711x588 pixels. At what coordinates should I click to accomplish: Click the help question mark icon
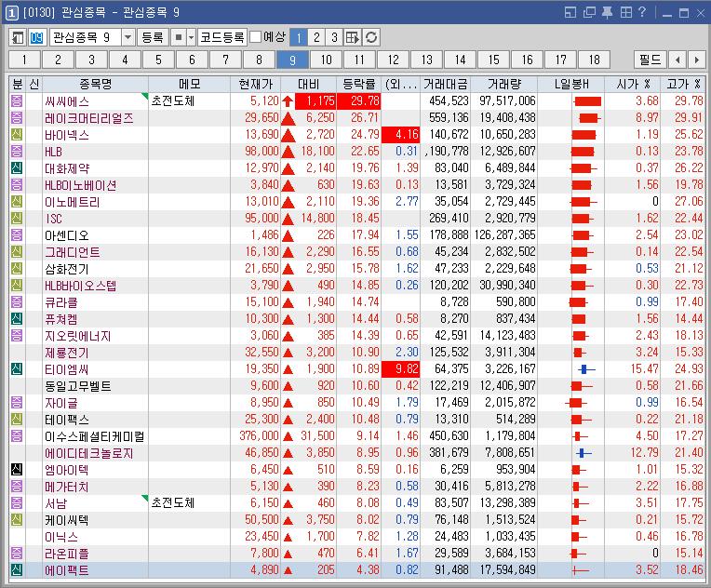642,12
